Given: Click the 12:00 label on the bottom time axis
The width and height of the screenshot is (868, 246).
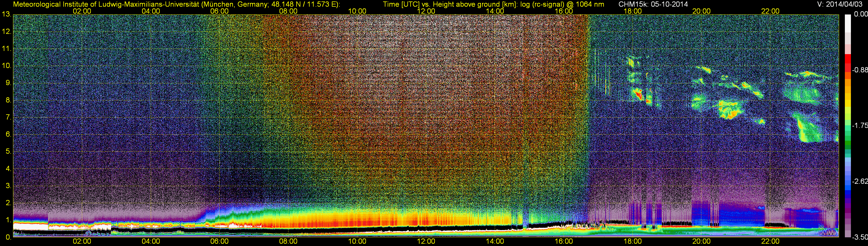Looking at the screenshot, I should (426, 241).
